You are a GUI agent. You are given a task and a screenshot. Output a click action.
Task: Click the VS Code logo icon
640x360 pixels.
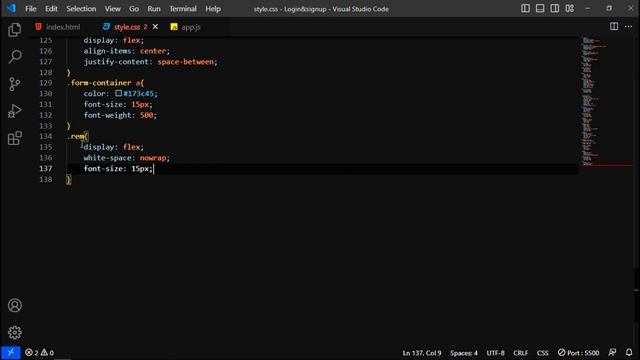pos(11,8)
